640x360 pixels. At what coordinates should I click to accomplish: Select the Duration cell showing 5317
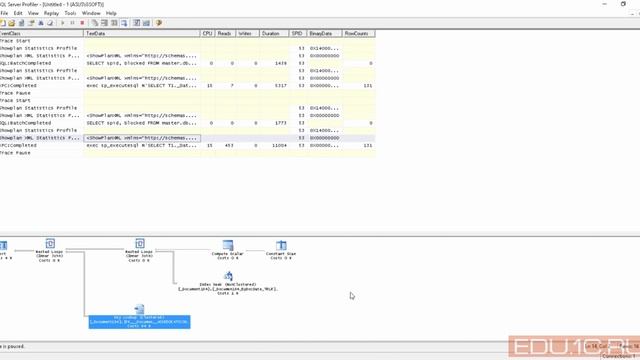[x=273, y=86]
